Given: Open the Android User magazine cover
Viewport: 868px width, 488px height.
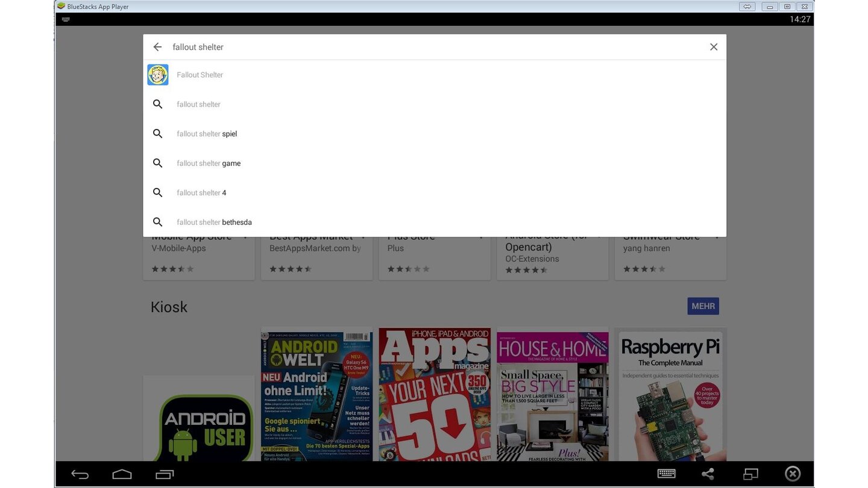Looking at the screenshot, I should 199,419.
